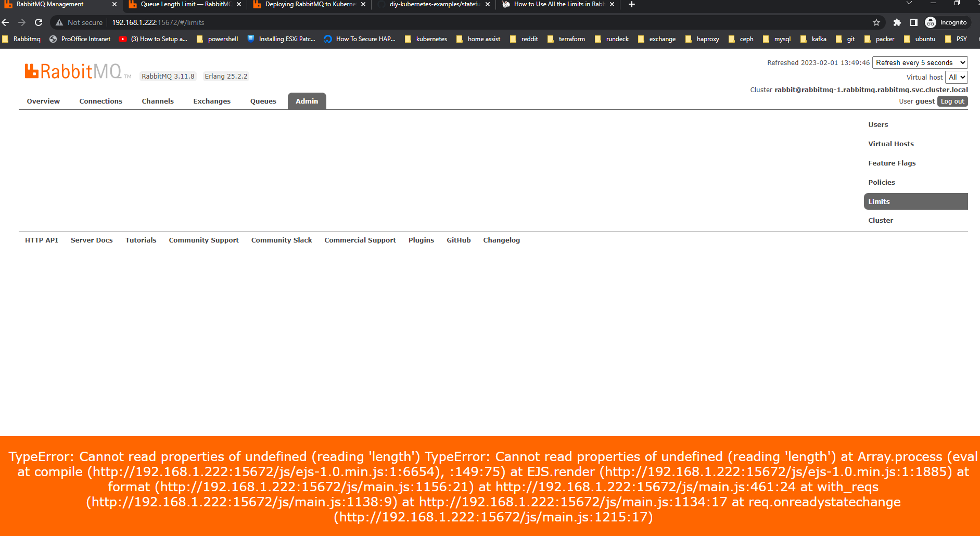Open the tab search chevron in title bar
Image resolution: width=980 pixels, height=536 pixels.
pos(909,4)
